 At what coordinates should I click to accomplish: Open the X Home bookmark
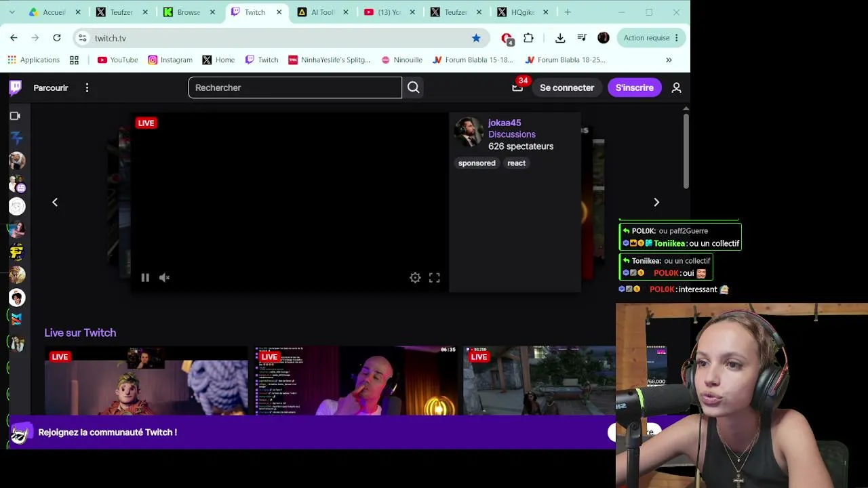click(x=218, y=60)
